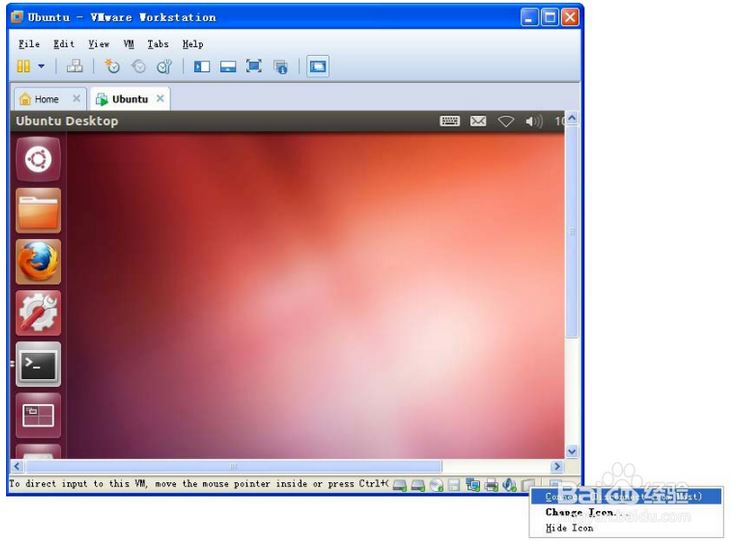Image resolution: width=731 pixels, height=541 pixels.
Task: Switch the VM to full screen mode
Action: click(x=254, y=66)
